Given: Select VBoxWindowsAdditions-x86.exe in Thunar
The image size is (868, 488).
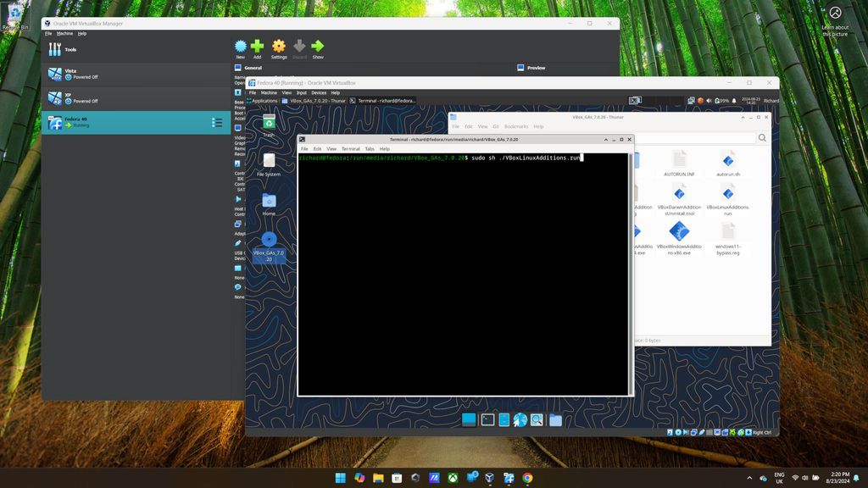Looking at the screenshot, I should pos(679,239).
